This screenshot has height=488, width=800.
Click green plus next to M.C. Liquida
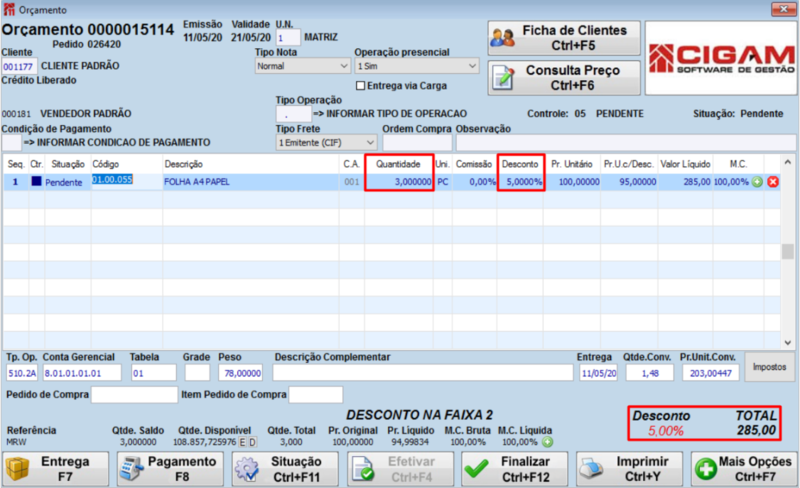tap(547, 442)
